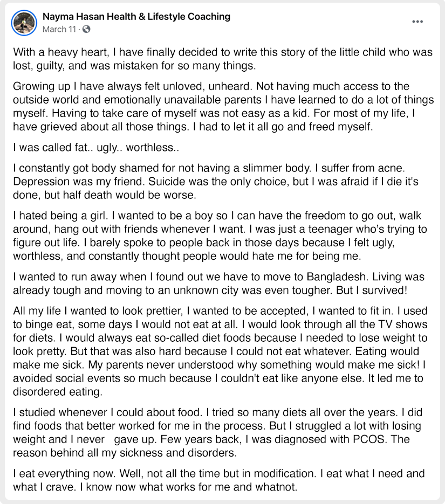445x504 pixels.
Task: Click the paragraph starting "I studied whenever I could"
Action: 217,432
